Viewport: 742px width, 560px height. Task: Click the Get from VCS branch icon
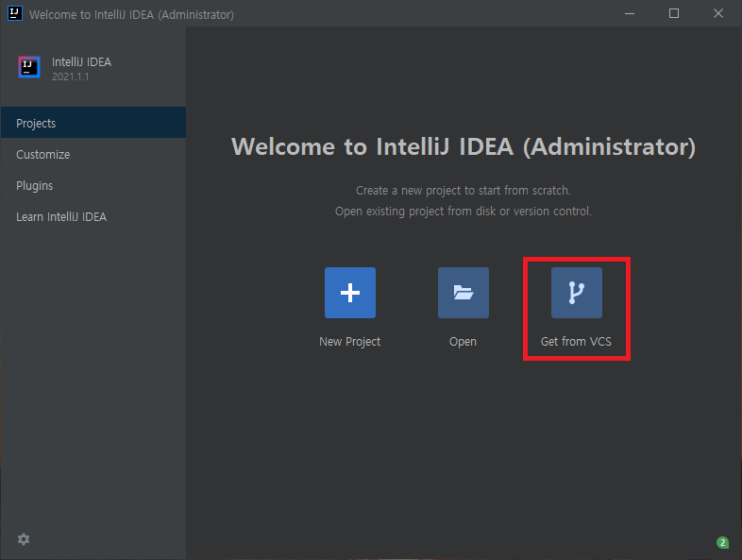point(577,293)
